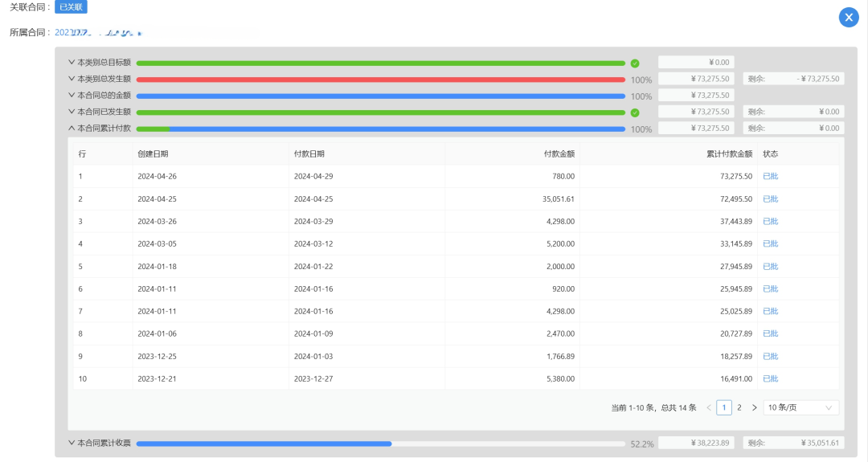868x462 pixels.
Task: Click the green checkmark beside 本类别总目标额
Action: point(635,63)
